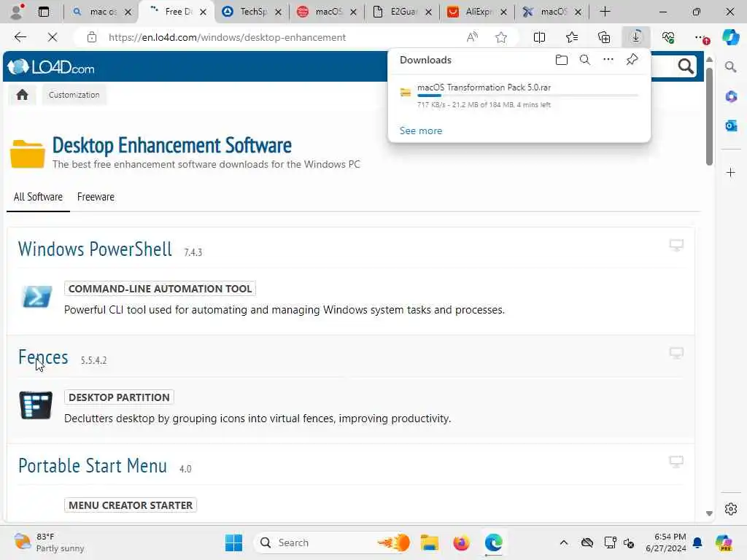Image resolution: width=747 pixels, height=560 pixels.
Task: Open Firefox from the taskbar
Action: (x=461, y=542)
